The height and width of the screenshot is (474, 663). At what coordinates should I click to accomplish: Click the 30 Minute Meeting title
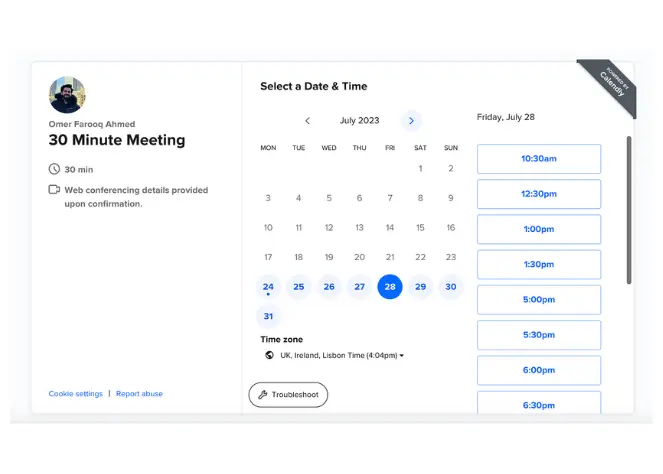point(117,140)
